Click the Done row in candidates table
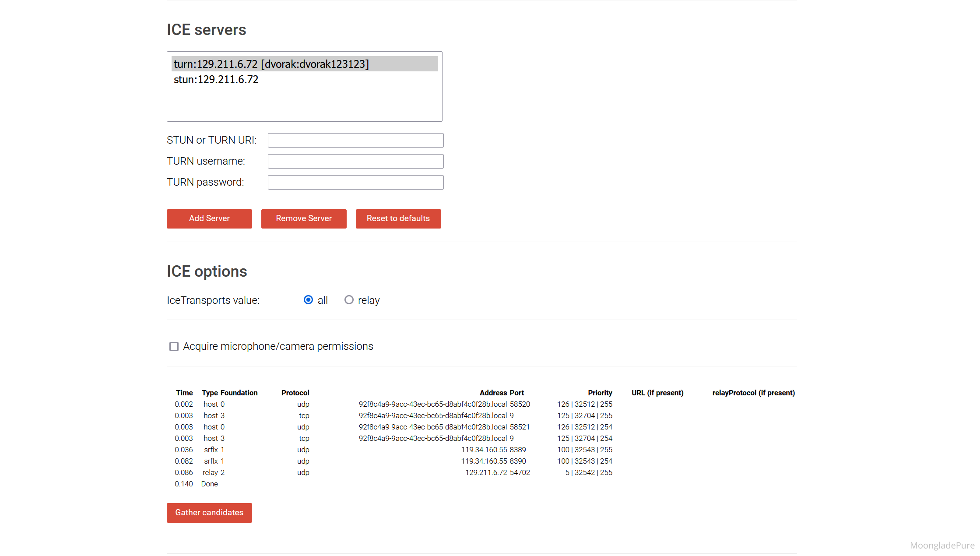Screen dimensions: 980x556 pyautogui.click(x=209, y=484)
